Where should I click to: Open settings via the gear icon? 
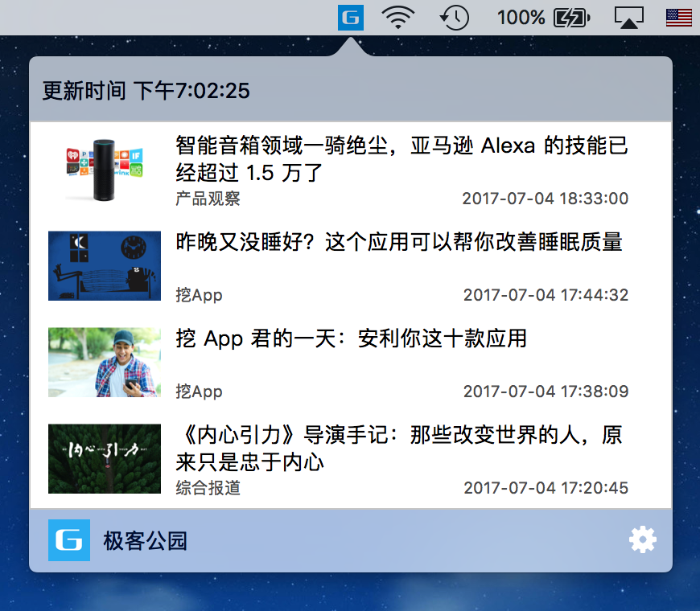coord(642,539)
